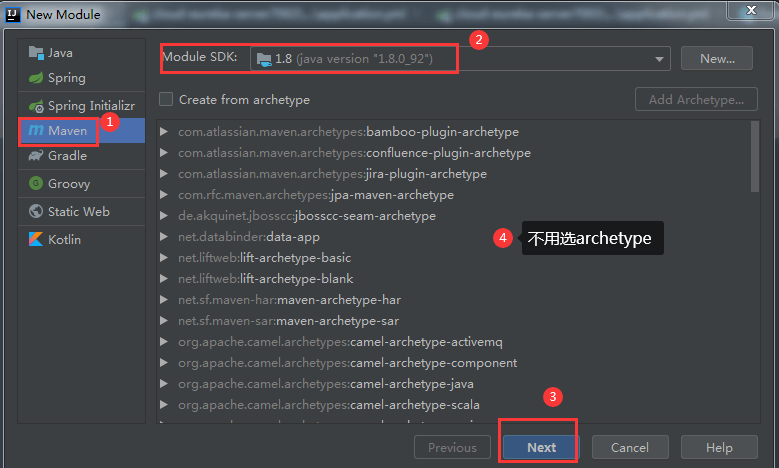This screenshot has height=468, width=779.
Task: Select maven-archetype-sar row text
Action: (289, 320)
